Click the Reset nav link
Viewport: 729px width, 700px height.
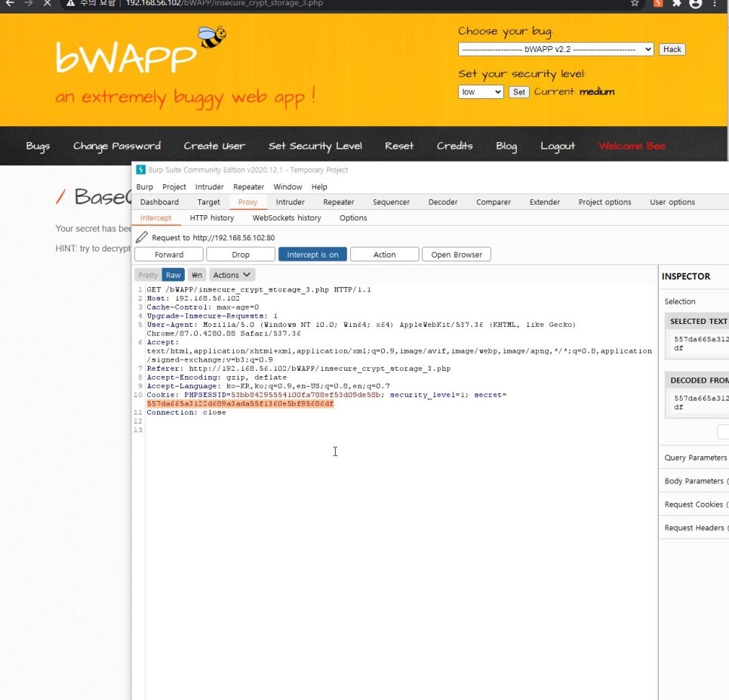click(x=399, y=146)
